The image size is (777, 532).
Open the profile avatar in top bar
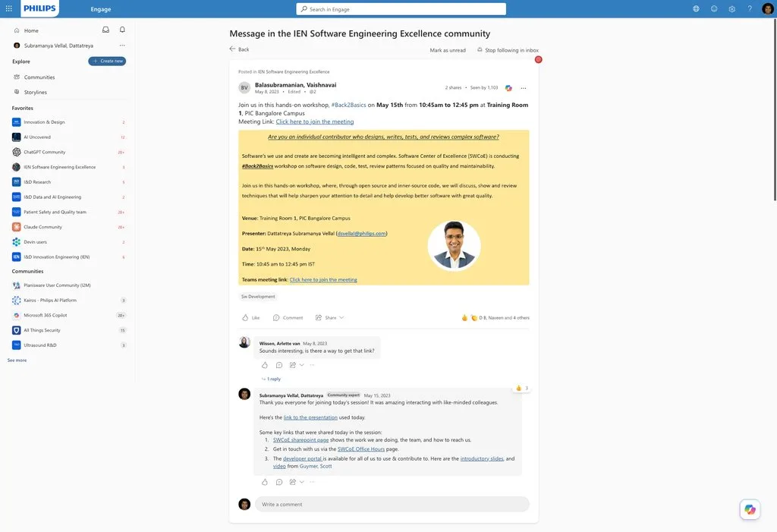pos(768,8)
